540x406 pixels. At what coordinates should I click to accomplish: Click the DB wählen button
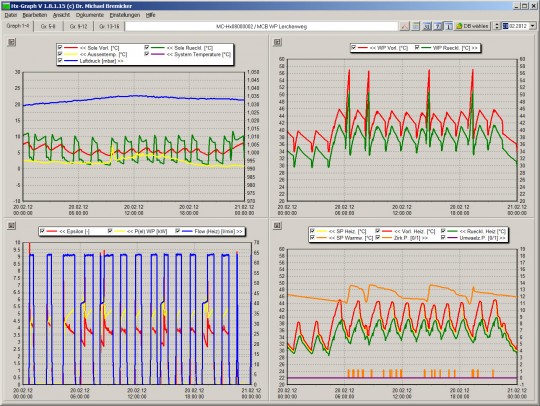[472, 26]
